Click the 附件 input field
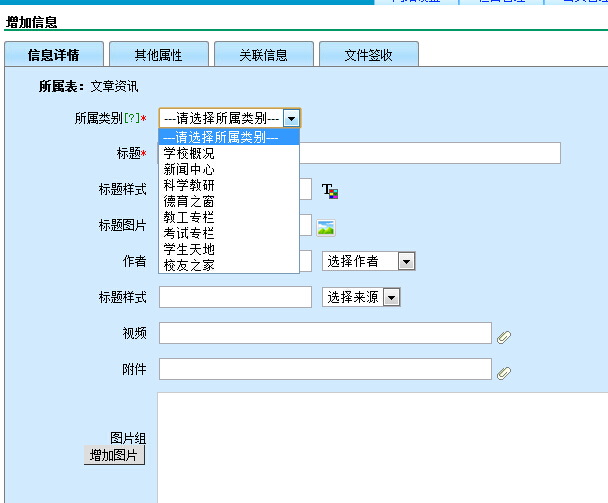The image size is (608, 503). [x=325, y=369]
